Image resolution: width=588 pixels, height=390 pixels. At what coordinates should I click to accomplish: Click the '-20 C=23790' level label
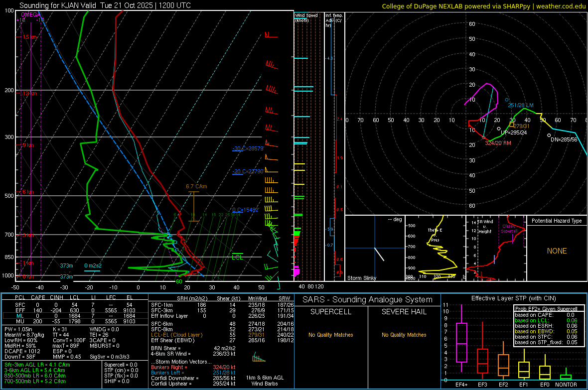[248, 171]
